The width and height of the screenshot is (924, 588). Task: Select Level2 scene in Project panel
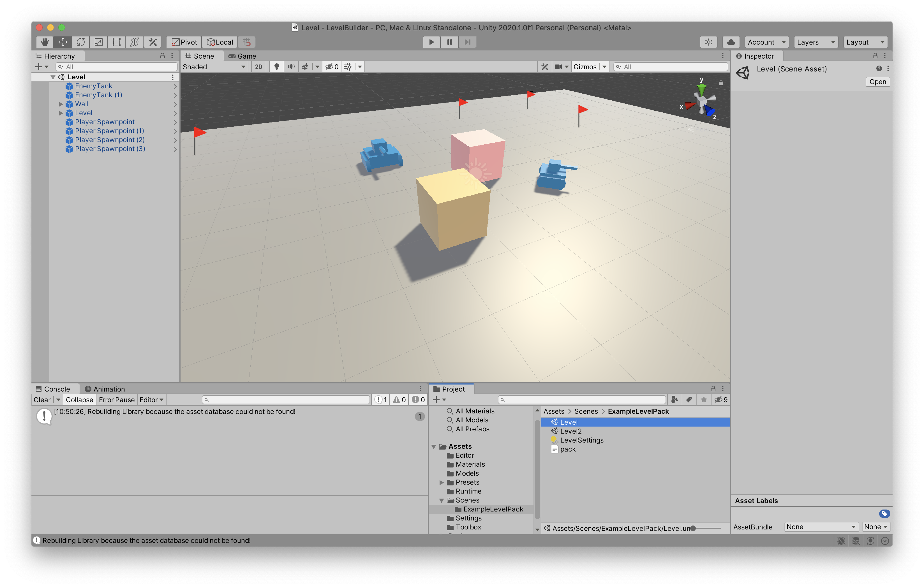pyautogui.click(x=570, y=431)
